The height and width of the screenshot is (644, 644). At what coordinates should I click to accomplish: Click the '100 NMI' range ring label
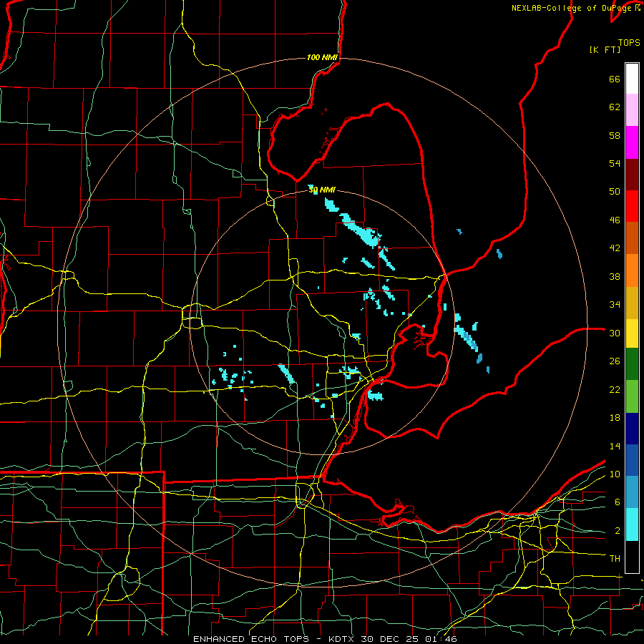tap(322, 57)
